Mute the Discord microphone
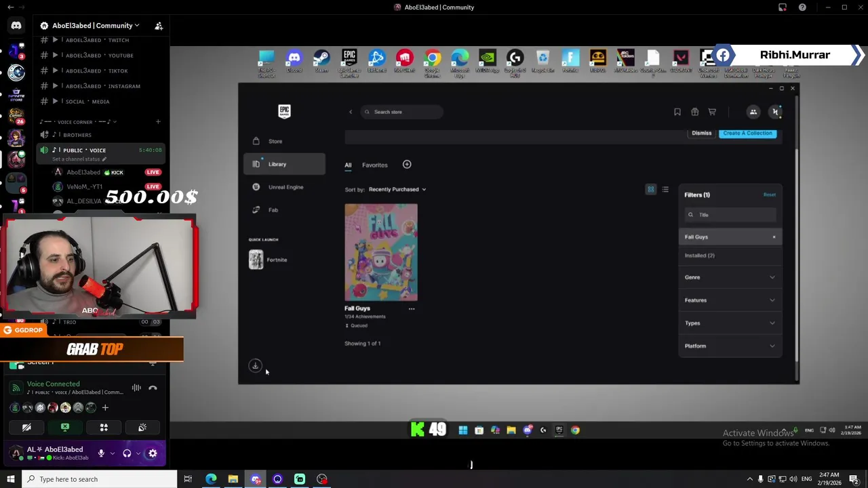This screenshot has width=868, height=488. tap(101, 453)
